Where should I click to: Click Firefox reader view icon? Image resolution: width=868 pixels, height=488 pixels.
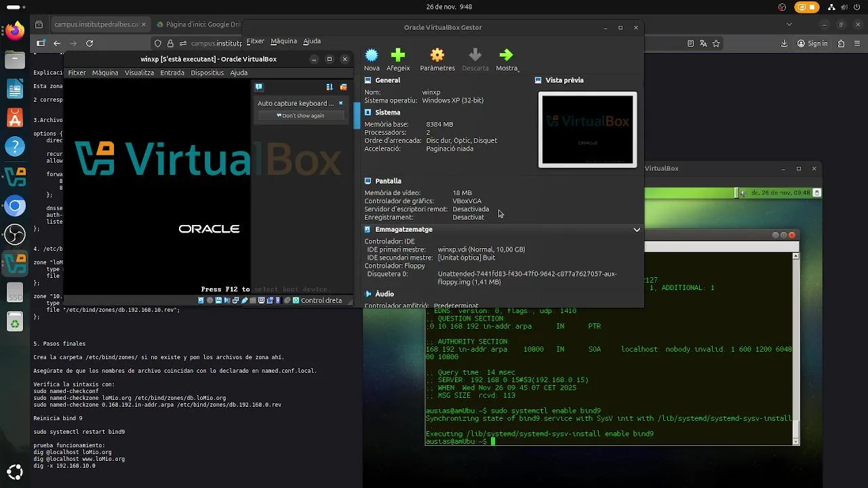coord(690,43)
